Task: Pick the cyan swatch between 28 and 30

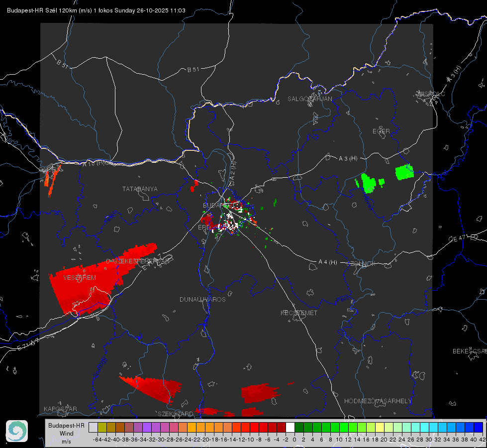Action: tap(424, 427)
